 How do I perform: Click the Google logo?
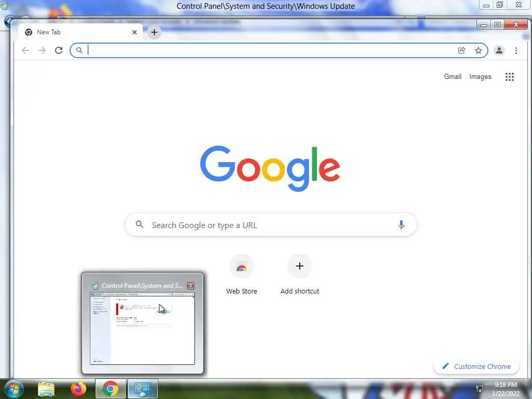(270, 169)
